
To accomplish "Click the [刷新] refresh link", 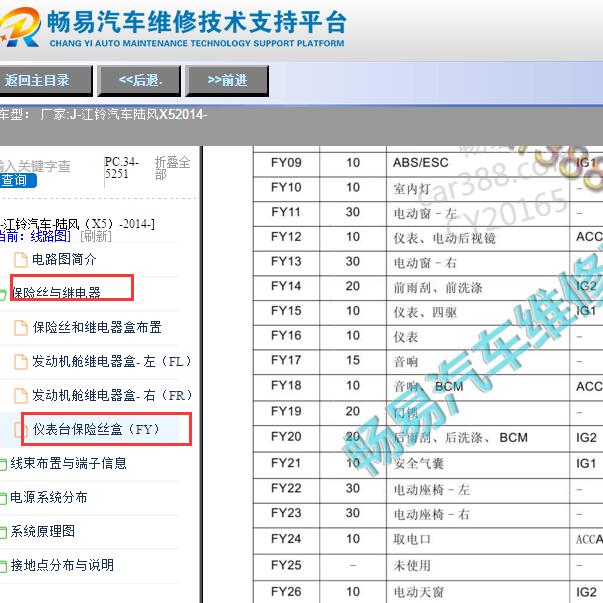I will (96, 236).
